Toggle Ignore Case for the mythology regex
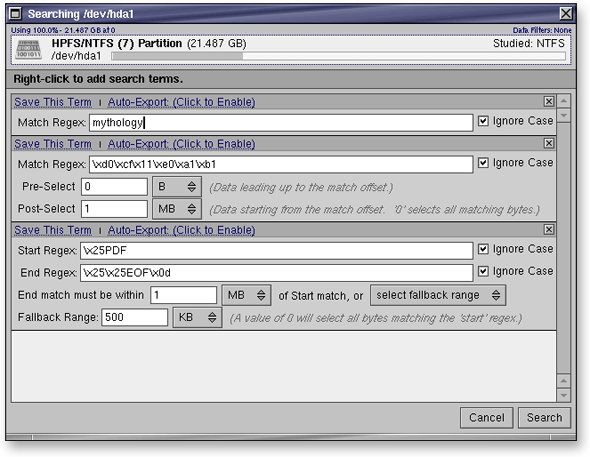The width and height of the screenshot is (590, 457). pyautogui.click(x=483, y=121)
